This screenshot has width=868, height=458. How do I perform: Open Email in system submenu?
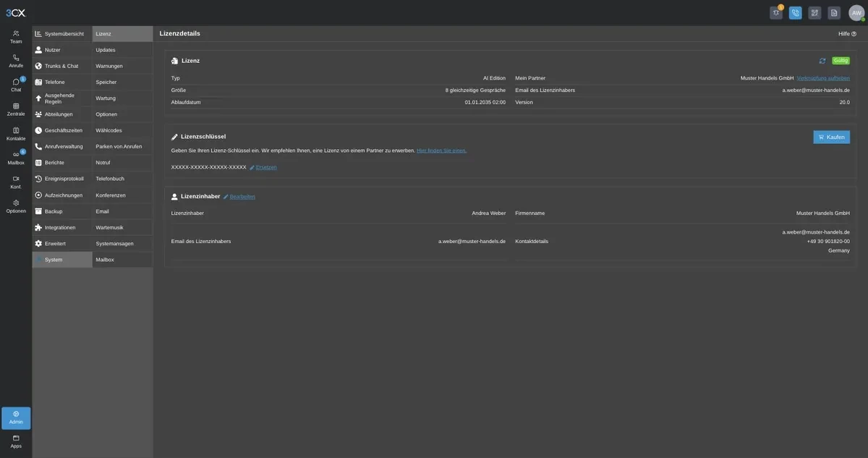coord(122,211)
